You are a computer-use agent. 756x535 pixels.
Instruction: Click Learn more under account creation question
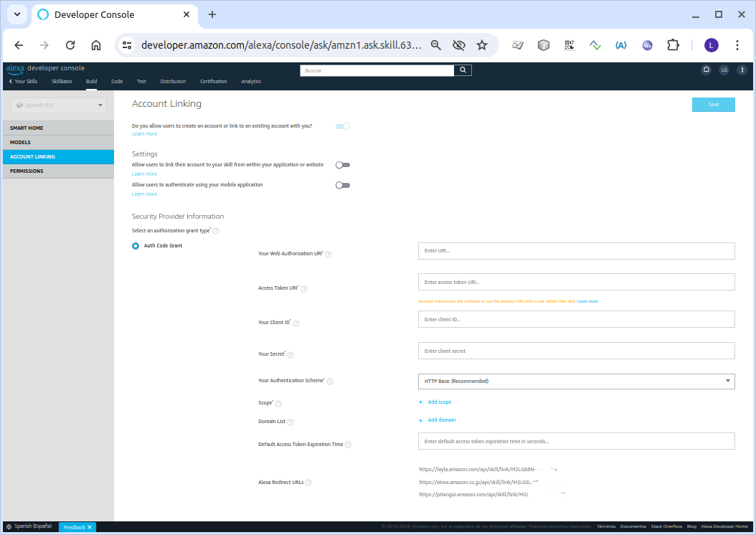point(145,134)
